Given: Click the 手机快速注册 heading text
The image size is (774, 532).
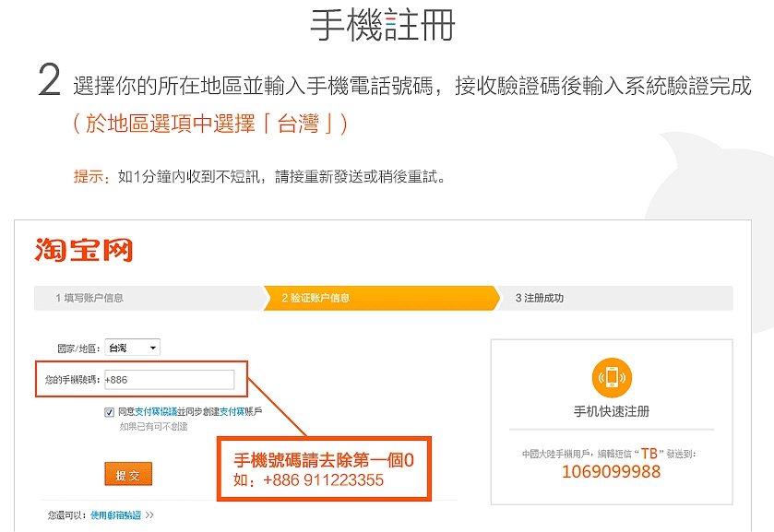Looking at the screenshot, I should pos(611,411).
